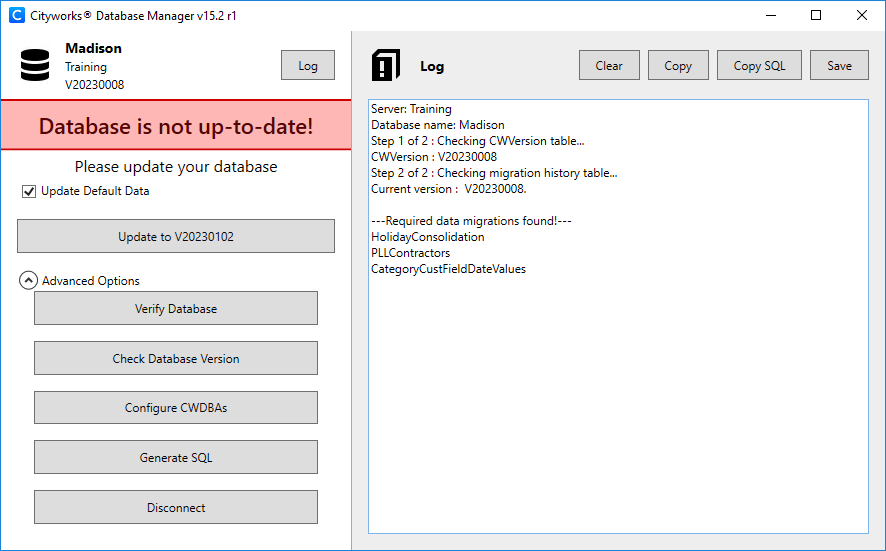Click the Cityworks app icon in title bar
886x551 pixels.
pos(16,16)
